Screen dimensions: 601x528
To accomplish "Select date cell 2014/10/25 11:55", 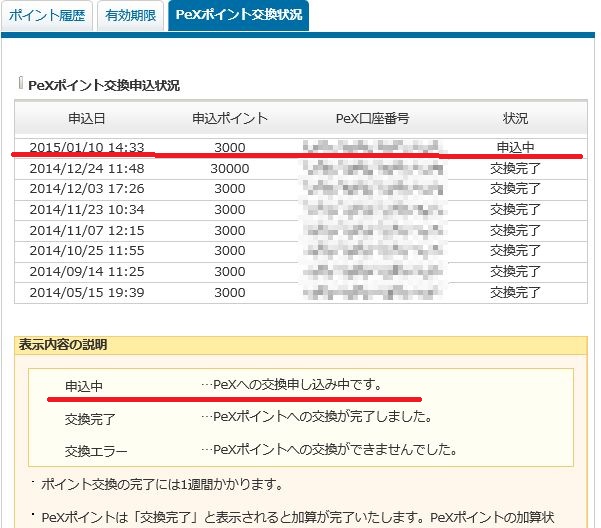I will pyautogui.click(x=87, y=251).
